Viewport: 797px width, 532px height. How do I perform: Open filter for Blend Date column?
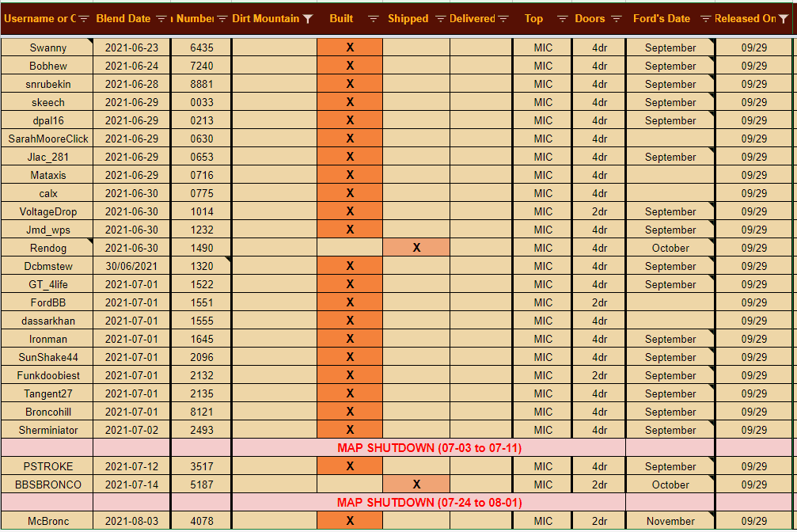pyautogui.click(x=161, y=19)
